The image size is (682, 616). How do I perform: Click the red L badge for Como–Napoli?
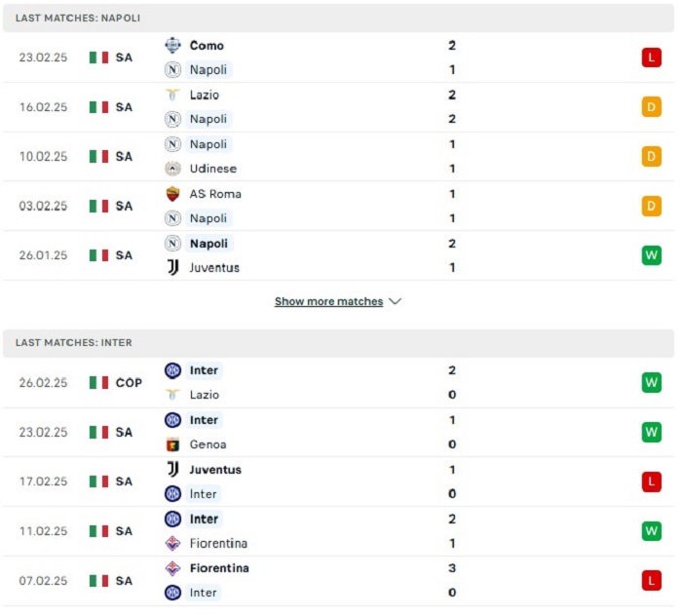tap(651, 58)
